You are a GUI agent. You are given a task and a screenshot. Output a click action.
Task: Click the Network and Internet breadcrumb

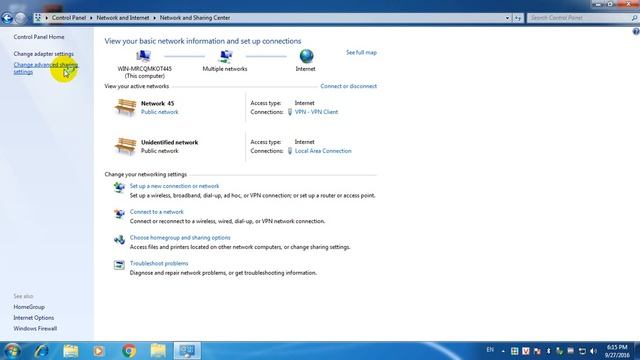(123, 18)
